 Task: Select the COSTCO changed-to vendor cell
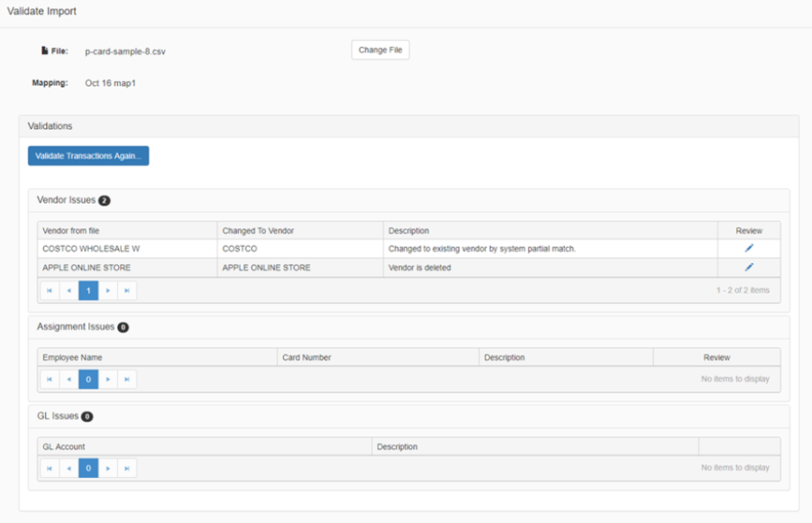pyautogui.click(x=240, y=248)
